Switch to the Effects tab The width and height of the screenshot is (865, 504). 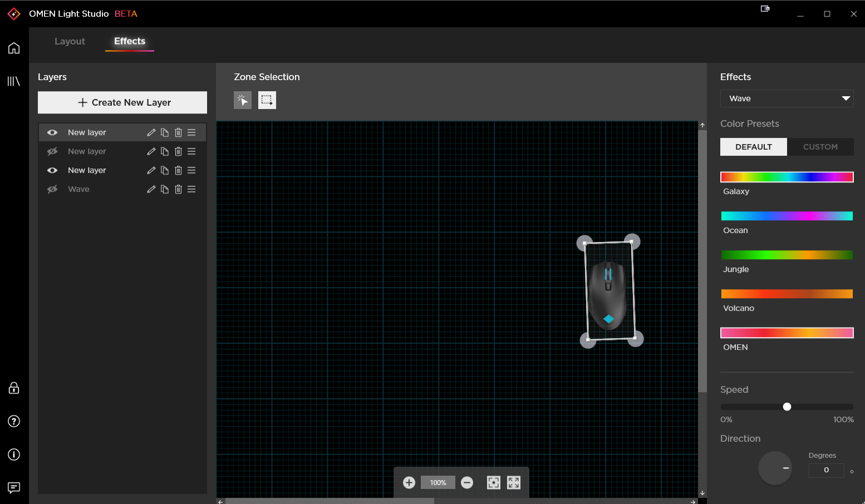(130, 41)
